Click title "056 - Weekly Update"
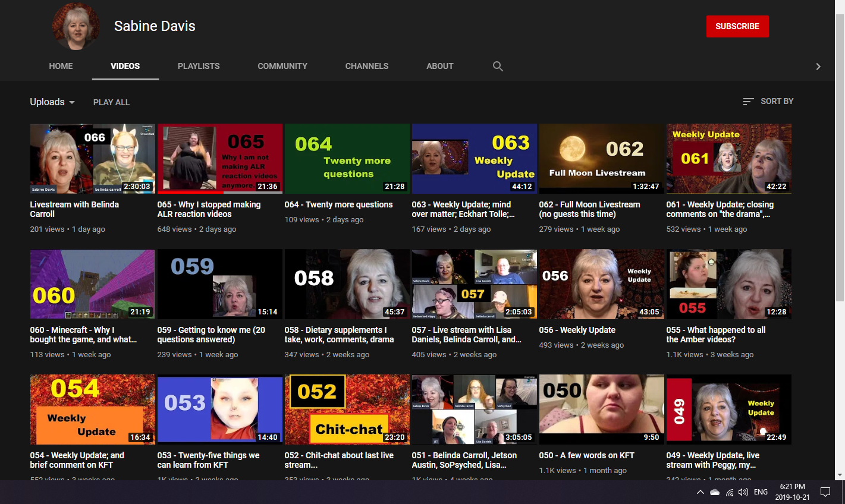The image size is (845, 504). tap(577, 330)
